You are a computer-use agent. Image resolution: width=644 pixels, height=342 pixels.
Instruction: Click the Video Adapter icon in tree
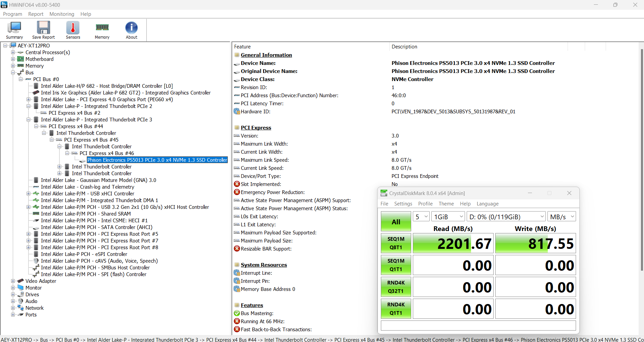(21, 281)
